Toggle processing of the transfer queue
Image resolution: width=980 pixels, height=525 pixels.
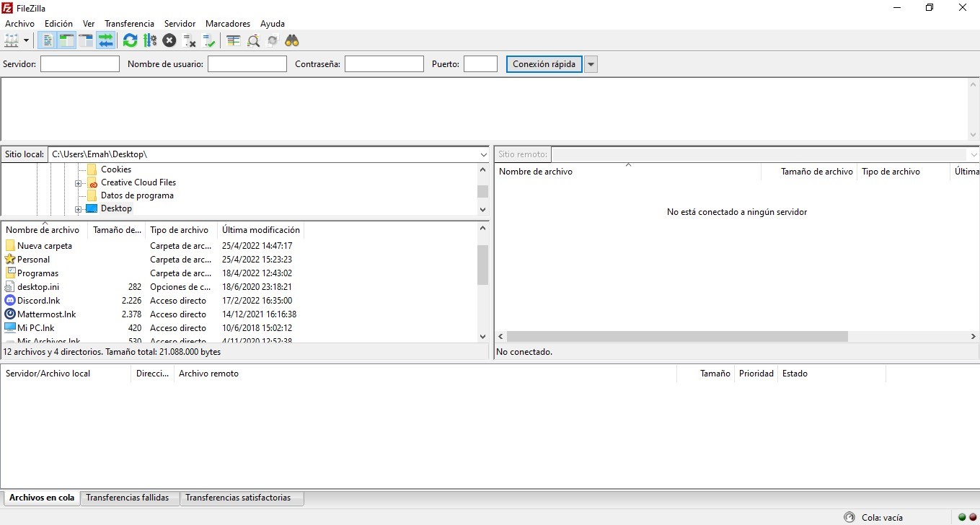point(150,41)
